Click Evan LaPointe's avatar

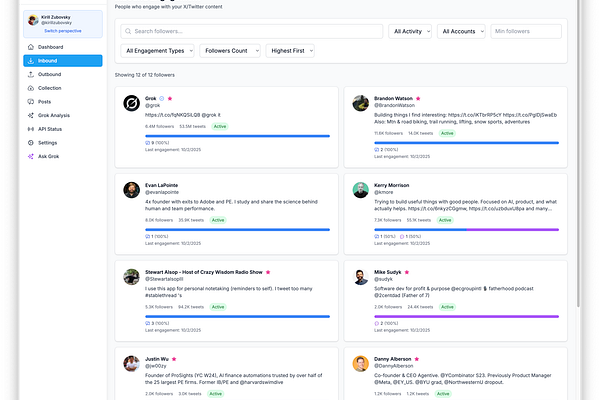click(x=131, y=190)
